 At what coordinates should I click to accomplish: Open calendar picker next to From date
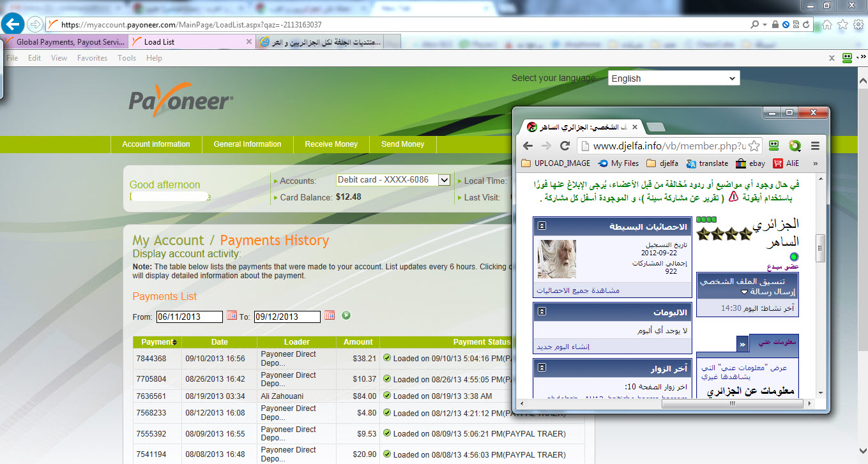232,315
